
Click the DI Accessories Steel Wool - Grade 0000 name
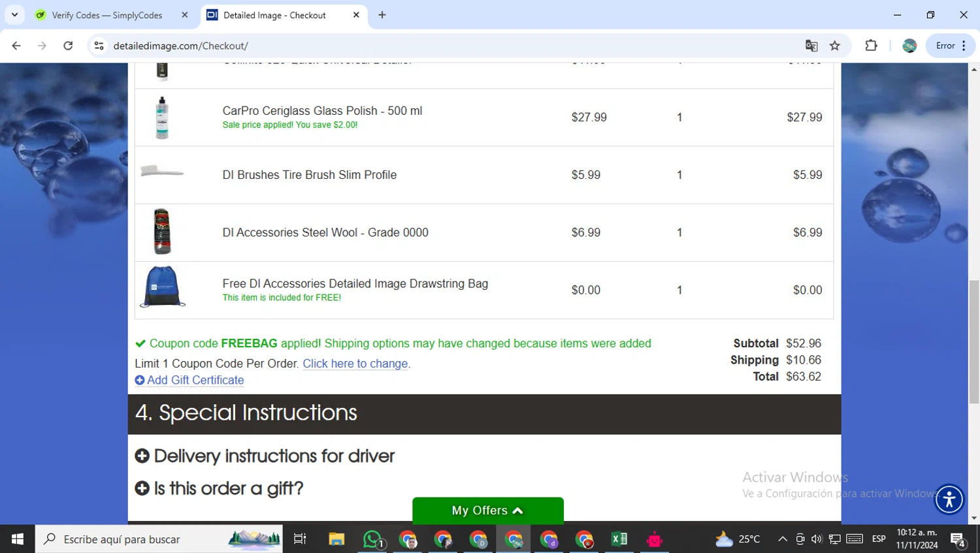[x=325, y=232]
